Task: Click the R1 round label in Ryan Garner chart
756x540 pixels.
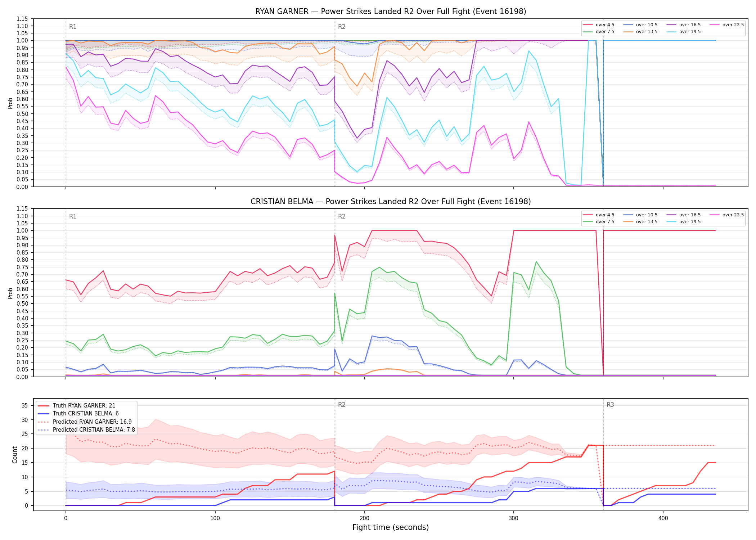Action: click(73, 27)
